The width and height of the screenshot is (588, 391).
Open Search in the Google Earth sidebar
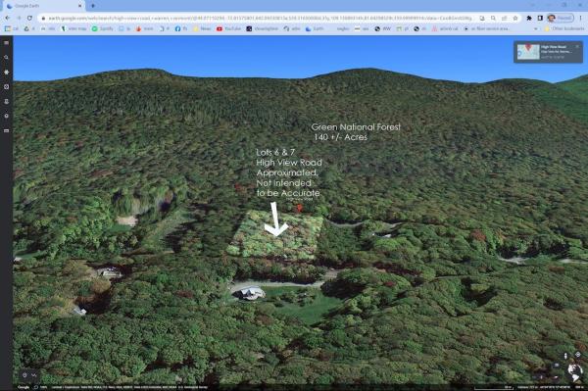click(x=7, y=58)
